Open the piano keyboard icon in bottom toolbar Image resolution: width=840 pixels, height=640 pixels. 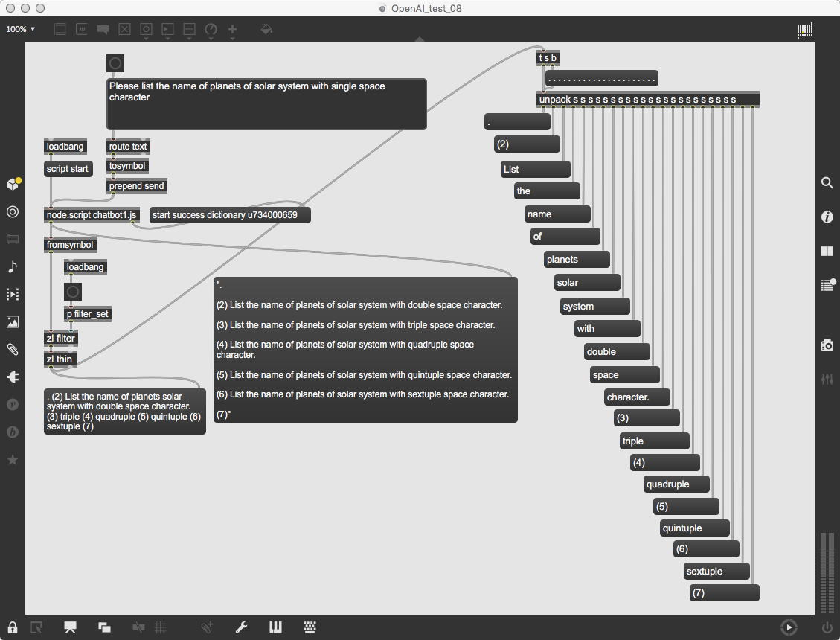click(275, 627)
